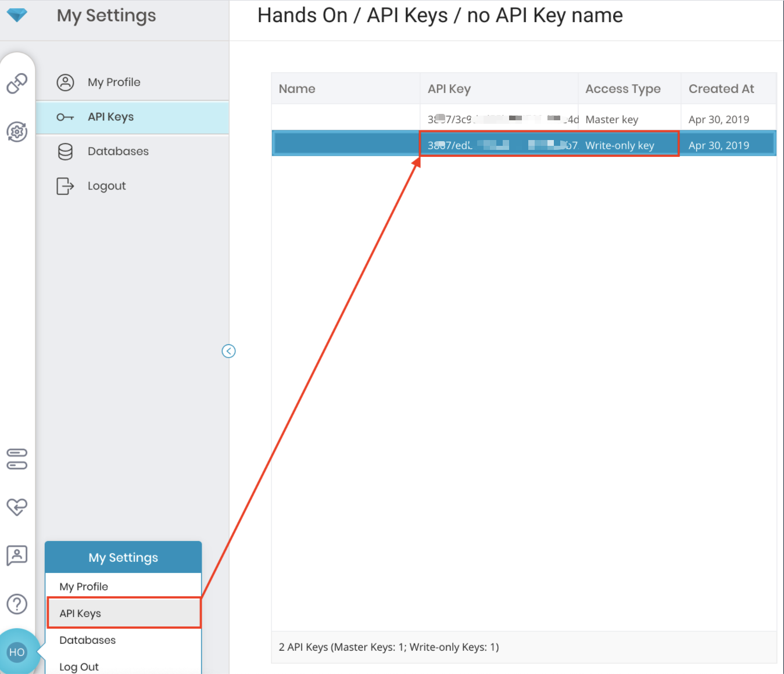The height and width of the screenshot is (674, 784).
Task: Open My Profile in settings sidebar
Action: click(114, 83)
